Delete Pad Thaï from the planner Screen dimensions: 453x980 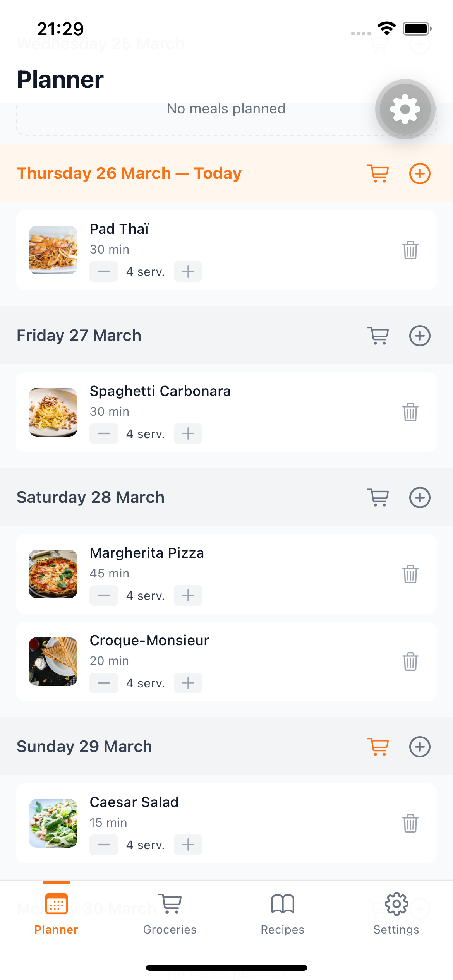tap(410, 250)
